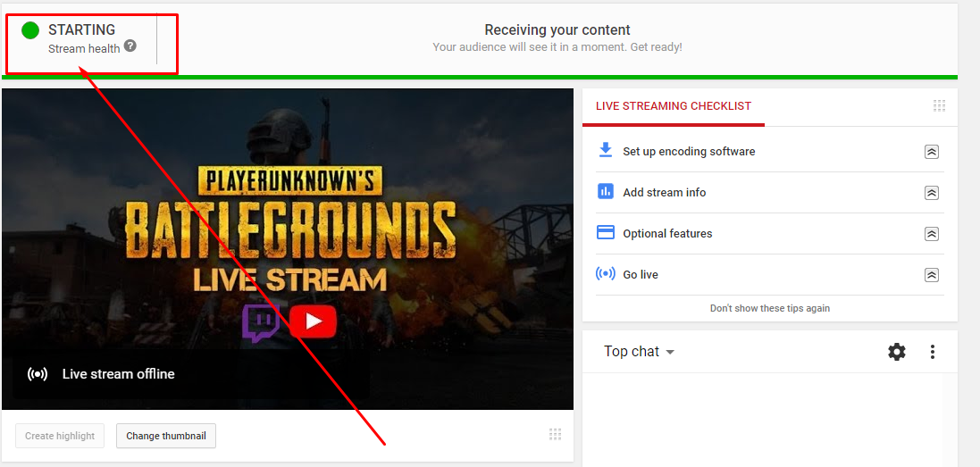Collapse the Set up encoding software section
This screenshot has height=467, width=980.
(x=931, y=152)
